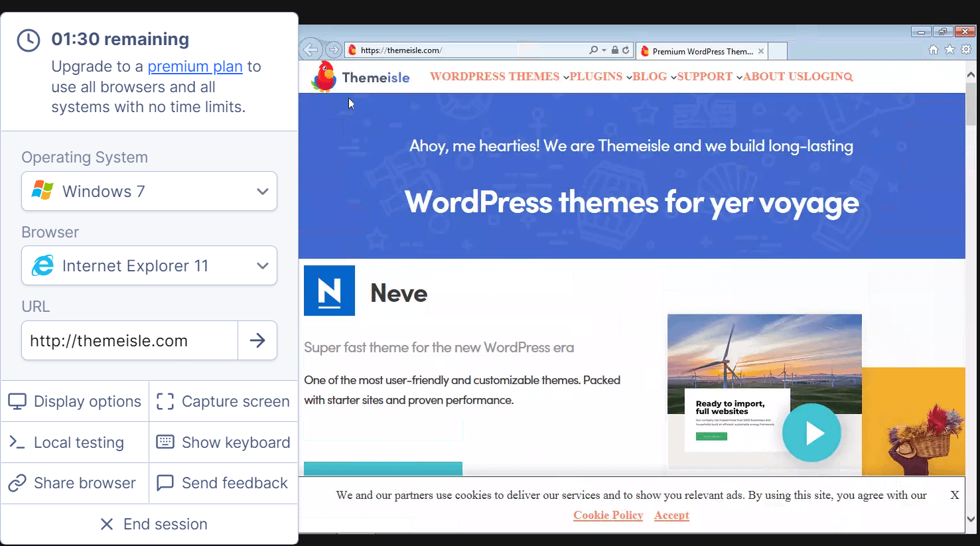
Task: Click the teal button under Neve description
Action: 383,468
